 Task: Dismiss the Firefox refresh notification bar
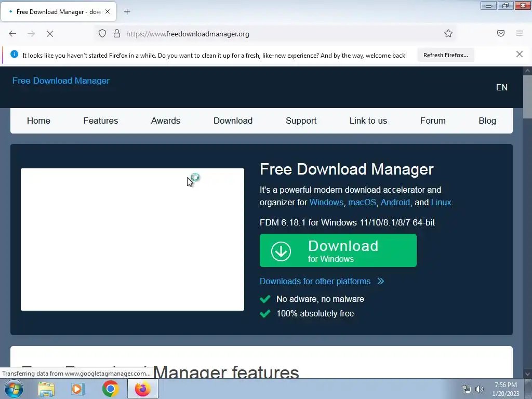tap(520, 54)
